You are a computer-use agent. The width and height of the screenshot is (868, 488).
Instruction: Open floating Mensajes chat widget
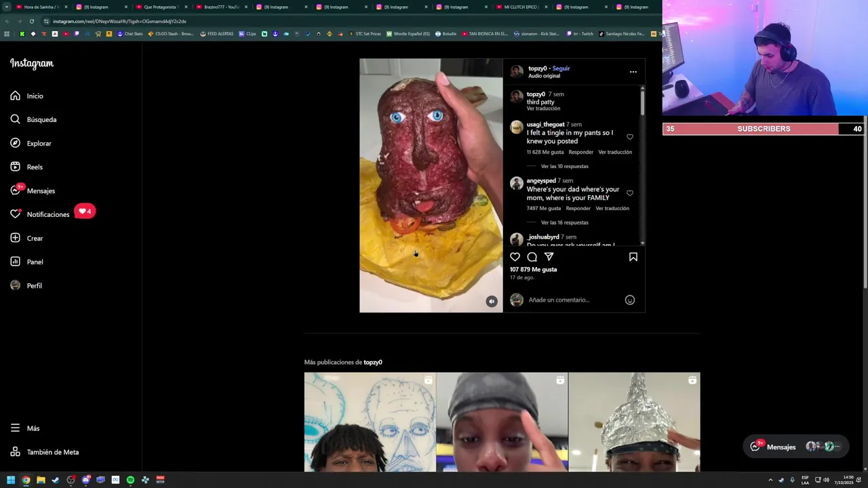click(795, 446)
